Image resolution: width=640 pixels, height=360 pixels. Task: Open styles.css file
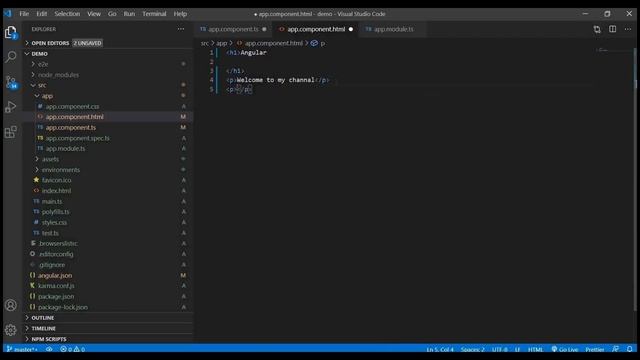point(54,222)
